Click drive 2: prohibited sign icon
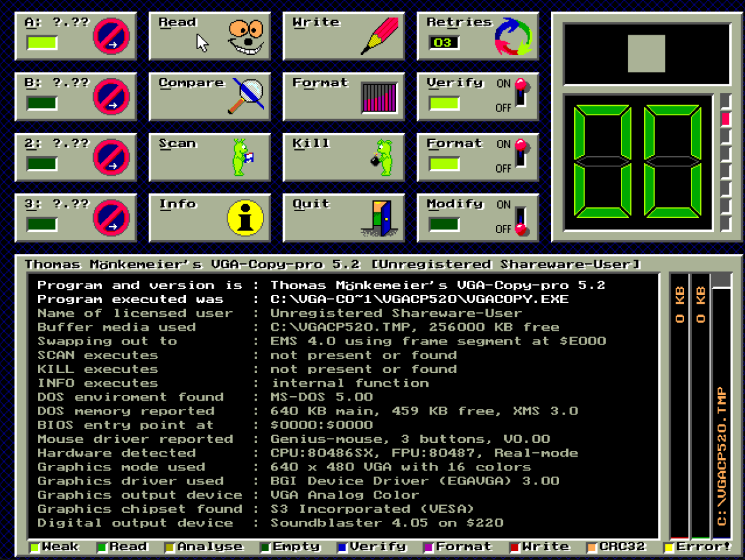This screenshot has height=560, width=745. [x=111, y=157]
